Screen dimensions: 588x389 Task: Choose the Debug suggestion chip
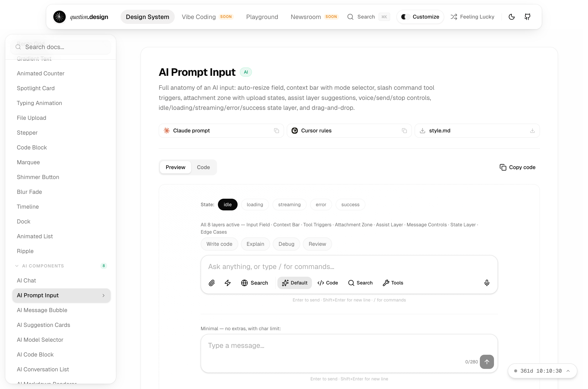(x=286, y=244)
